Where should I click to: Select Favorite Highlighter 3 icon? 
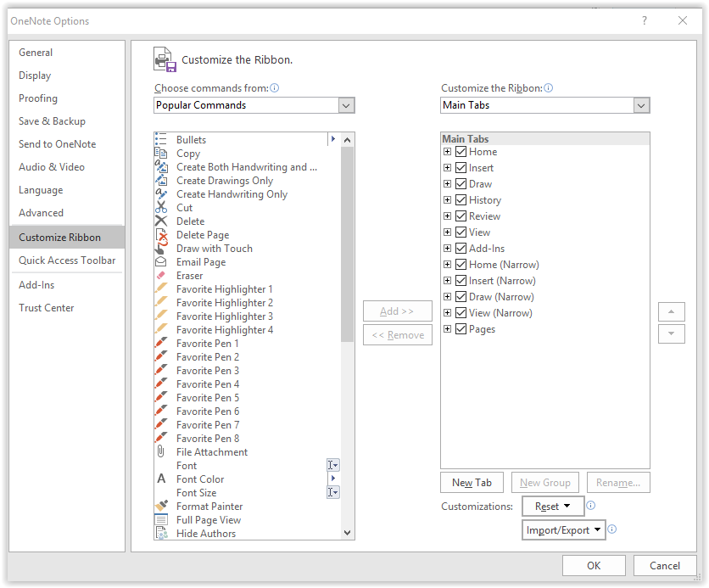click(x=161, y=316)
